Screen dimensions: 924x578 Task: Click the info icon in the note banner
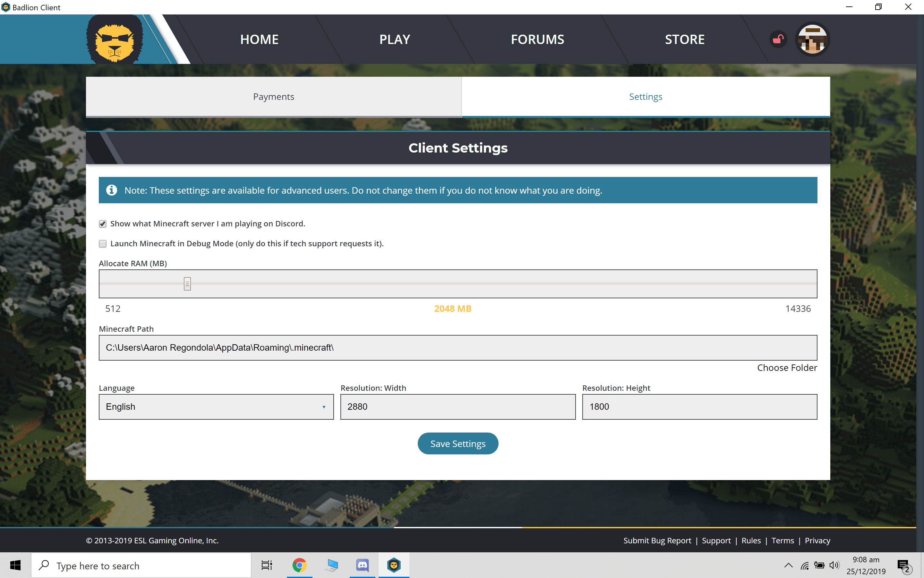click(112, 190)
